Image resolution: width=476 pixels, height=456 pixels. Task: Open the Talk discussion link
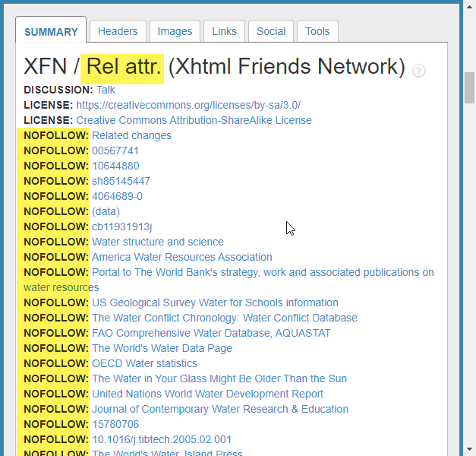(x=106, y=90)
